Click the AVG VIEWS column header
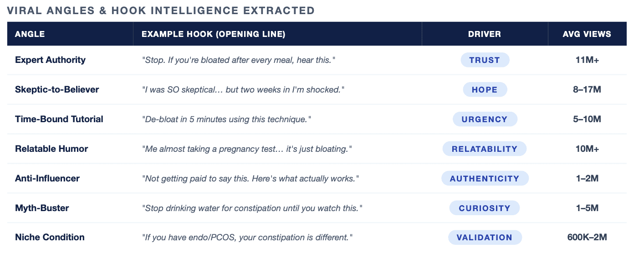This screenshot has width=644, height=269. click(x=587, y=34)
